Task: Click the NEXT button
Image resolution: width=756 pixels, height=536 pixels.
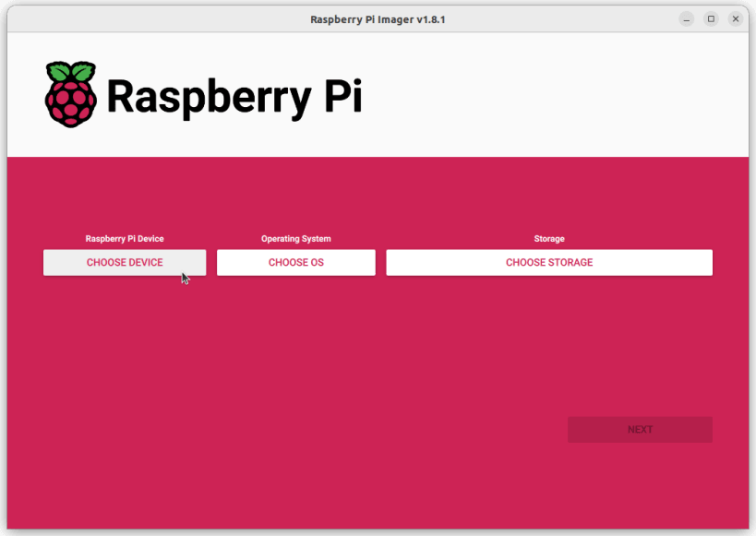Action: click(640, 430)
